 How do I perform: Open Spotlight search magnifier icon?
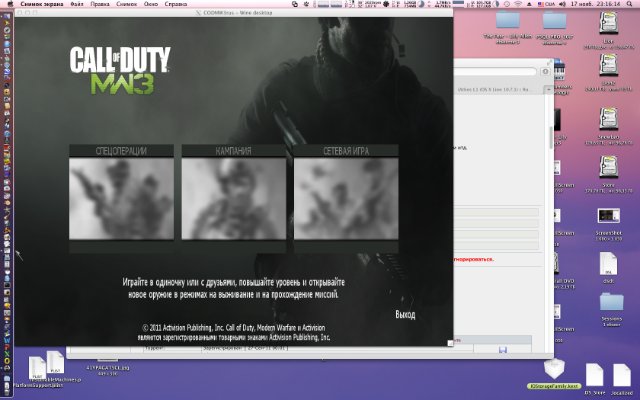tap(629, 4)
